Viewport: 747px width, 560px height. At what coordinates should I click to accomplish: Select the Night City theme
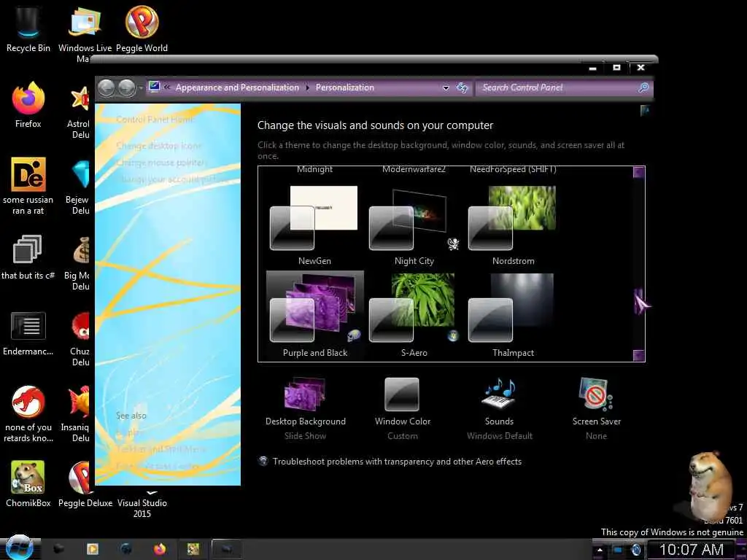[414, 225]
